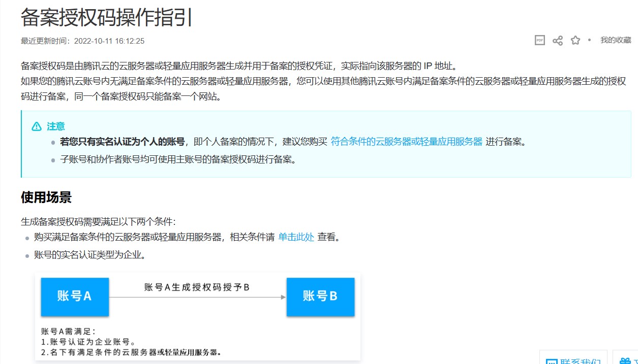Click 账号A生成授权码授予B label

click(197, 287)
